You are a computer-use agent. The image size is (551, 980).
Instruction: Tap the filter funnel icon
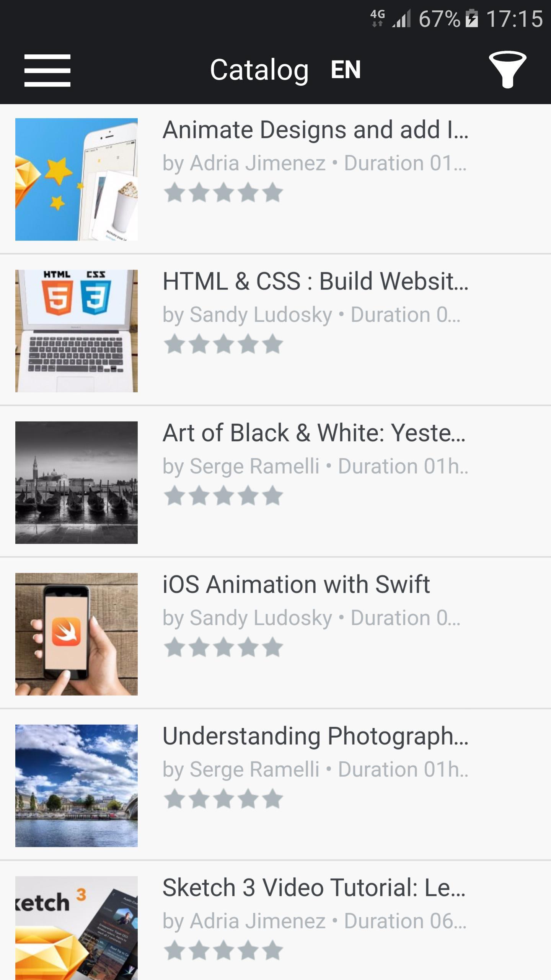[x=507, y=70]
